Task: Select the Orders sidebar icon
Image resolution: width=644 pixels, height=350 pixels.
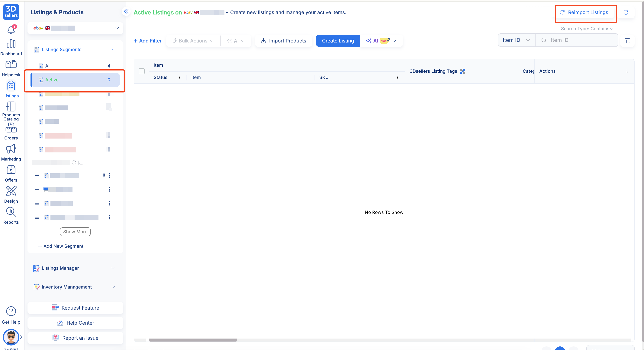Action: click(x=11, y=128)
